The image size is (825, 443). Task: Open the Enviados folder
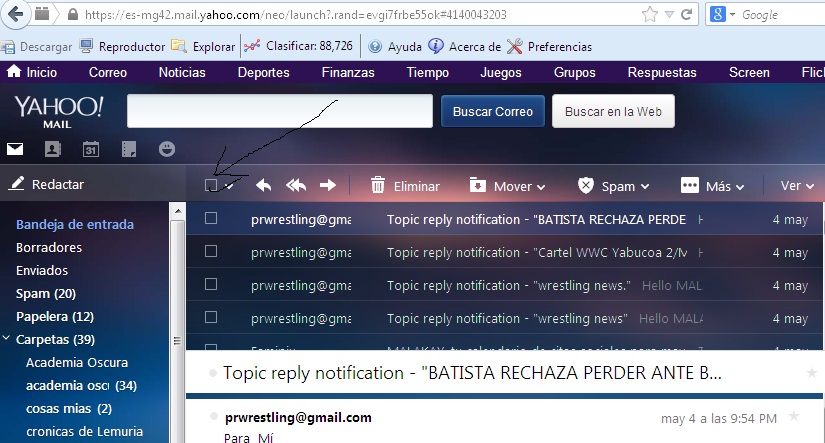pos(42,270)
